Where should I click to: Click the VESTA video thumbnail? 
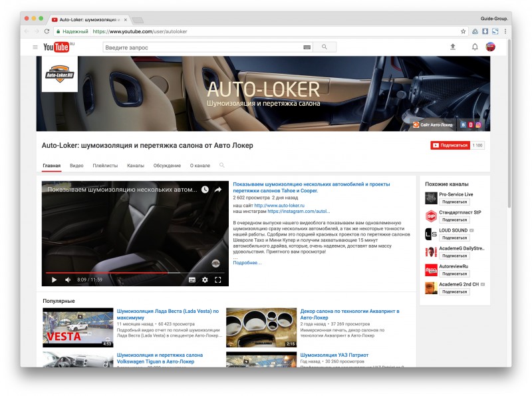click(x=78, y=327)
